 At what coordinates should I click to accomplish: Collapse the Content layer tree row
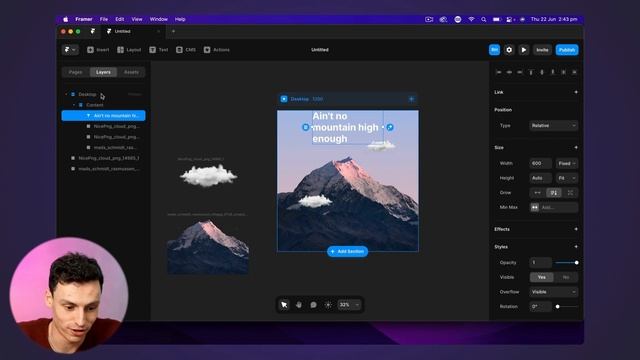(x=74, y=105)
